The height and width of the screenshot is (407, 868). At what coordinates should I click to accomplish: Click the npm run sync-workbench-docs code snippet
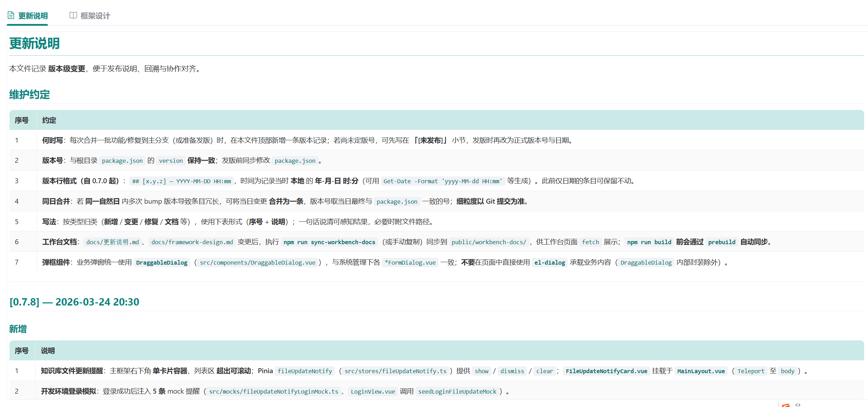click(329, 242)
